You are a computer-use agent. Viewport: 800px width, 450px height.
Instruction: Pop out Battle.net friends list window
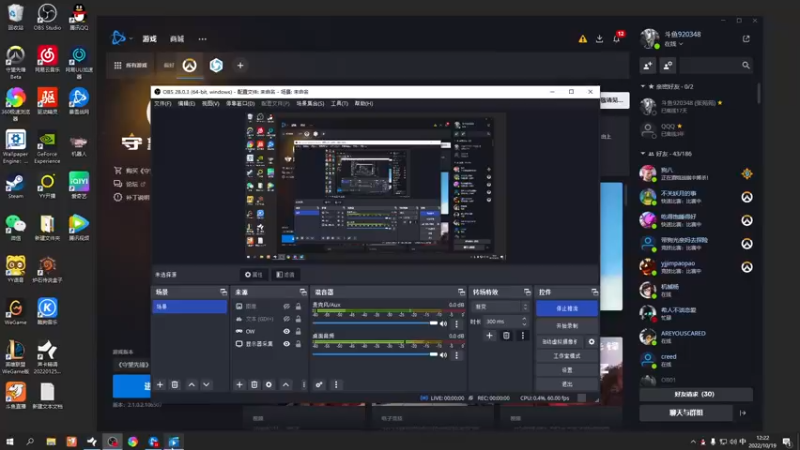pos(746,39)
